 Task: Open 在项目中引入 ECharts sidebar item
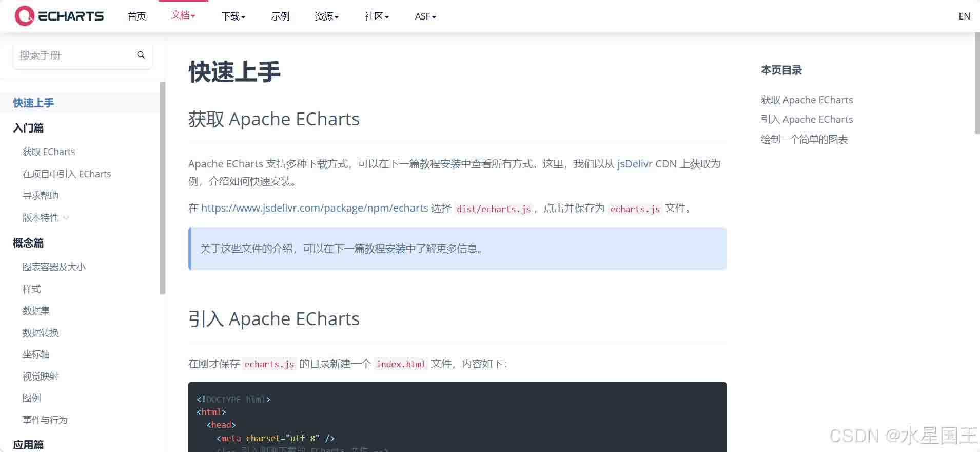(x=67, y=174)
